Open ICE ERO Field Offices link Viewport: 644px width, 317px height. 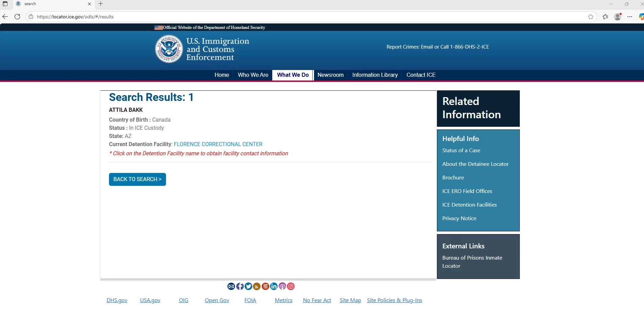467,191
